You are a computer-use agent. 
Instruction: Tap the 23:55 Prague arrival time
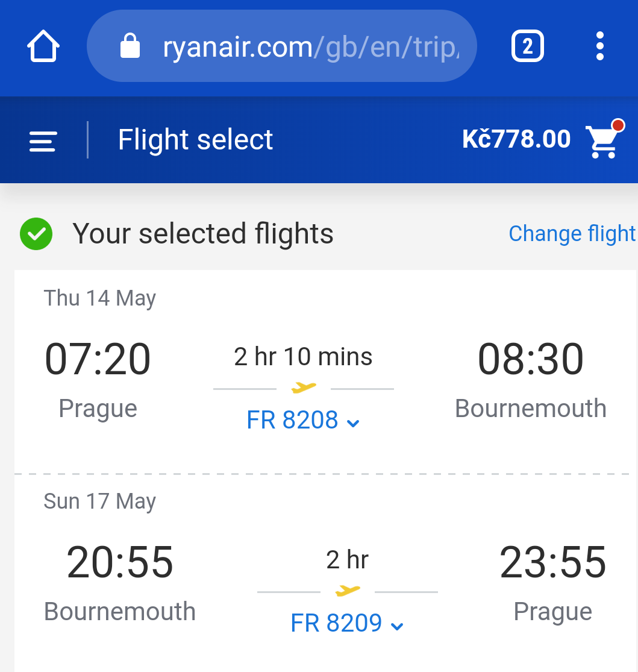tap(552, 562)
